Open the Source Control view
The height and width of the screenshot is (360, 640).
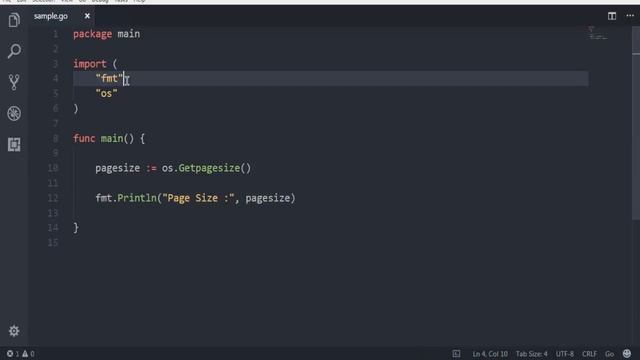pos(14,82)
